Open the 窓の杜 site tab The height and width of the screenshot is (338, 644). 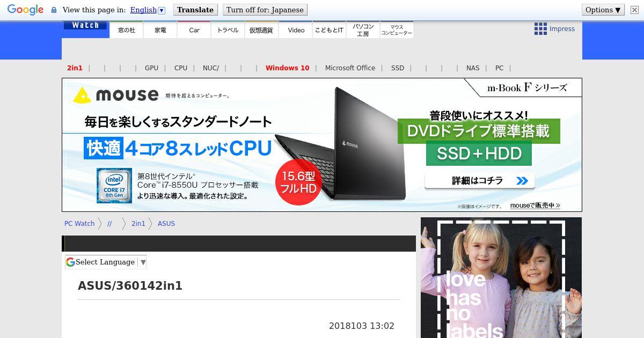(127, 30)
